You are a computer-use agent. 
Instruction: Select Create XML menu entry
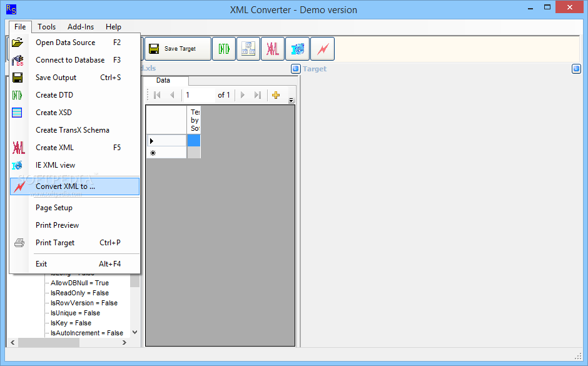click(74, 148)
